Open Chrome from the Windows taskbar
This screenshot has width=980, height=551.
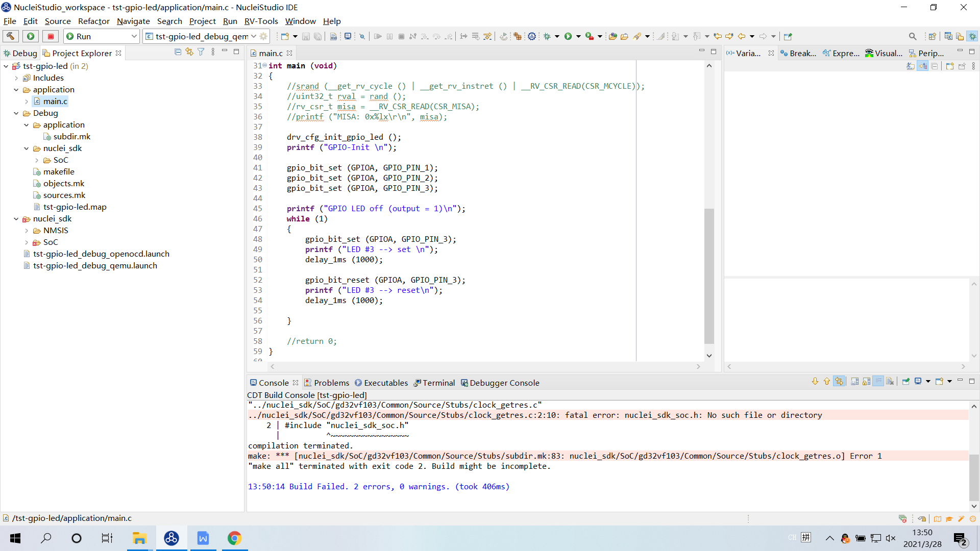(234, 538)
